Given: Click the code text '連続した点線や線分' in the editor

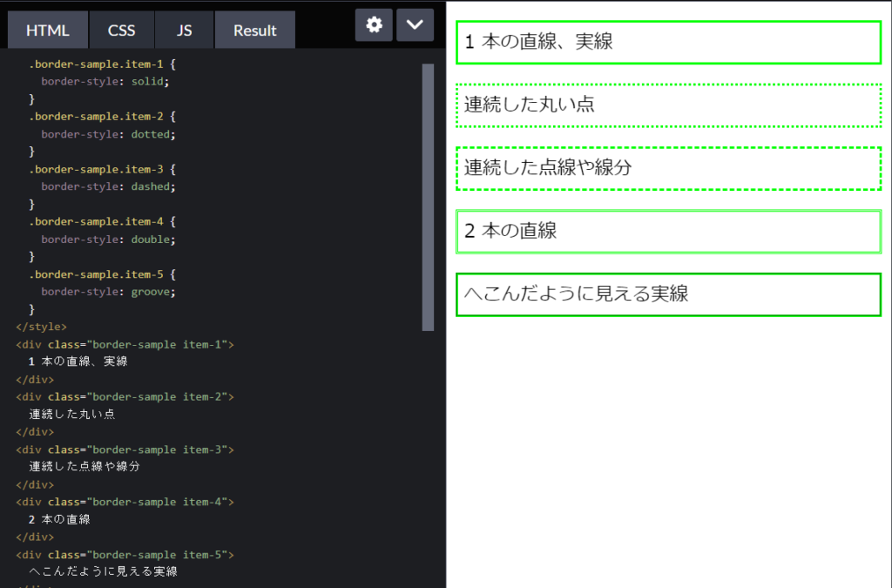Looking at the screenshot, I should (x=84, y=467).
